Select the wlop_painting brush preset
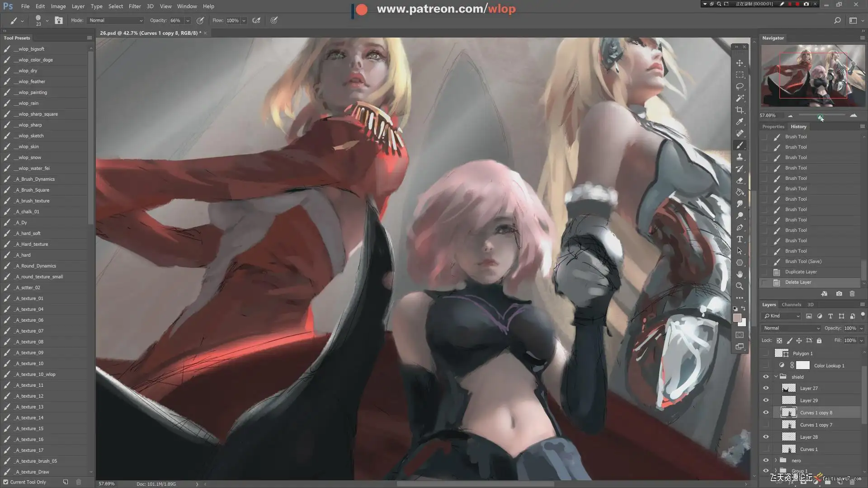This screenshot has height=488, width=868. (33, 92)
